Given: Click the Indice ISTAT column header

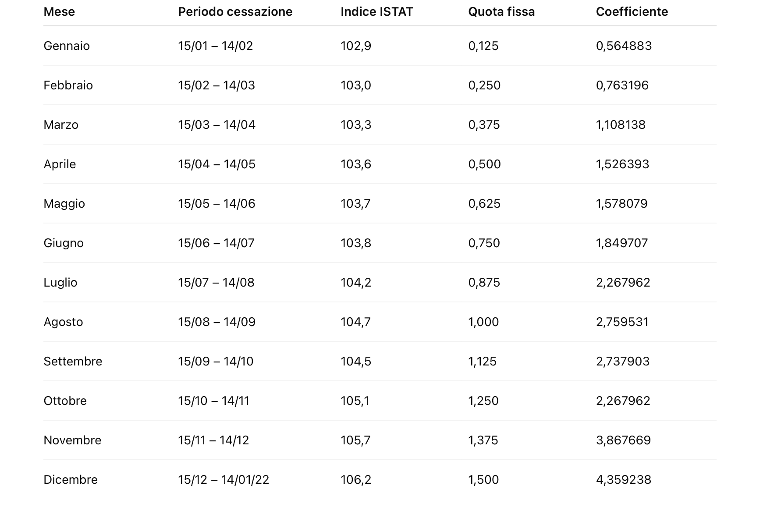Looking at the screenshot, I should click(376, 12).
